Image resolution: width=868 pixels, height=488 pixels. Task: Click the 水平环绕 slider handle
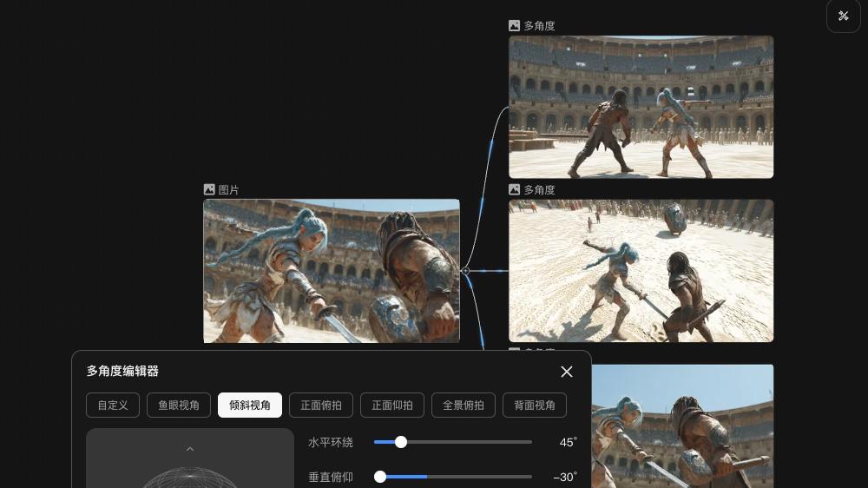pos(401,442)
